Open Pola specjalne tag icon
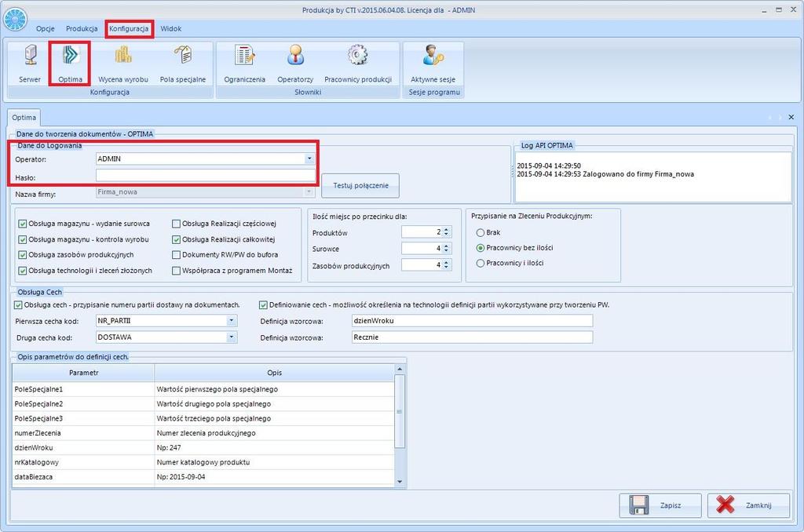The image size is (804, 532). coord(183,54)
